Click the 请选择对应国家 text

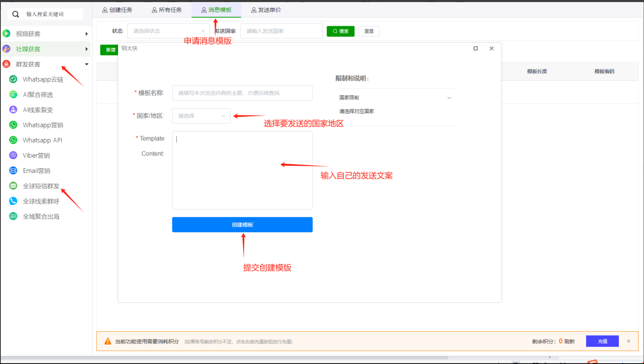click(357, 112)
